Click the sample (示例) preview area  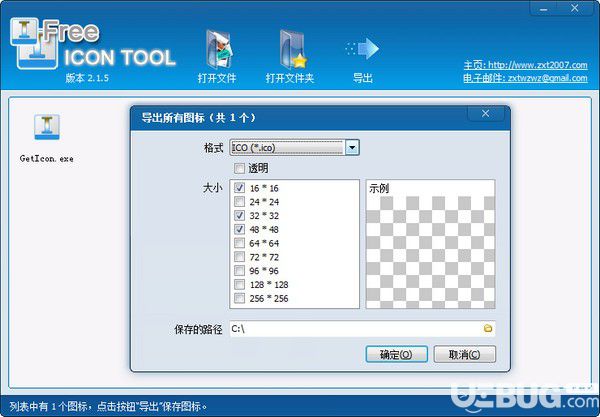pyautogui.click(x=430, y=244)
